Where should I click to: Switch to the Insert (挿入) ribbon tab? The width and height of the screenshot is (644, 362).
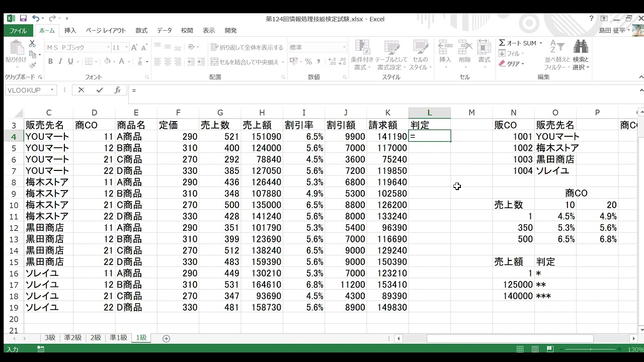70,31
